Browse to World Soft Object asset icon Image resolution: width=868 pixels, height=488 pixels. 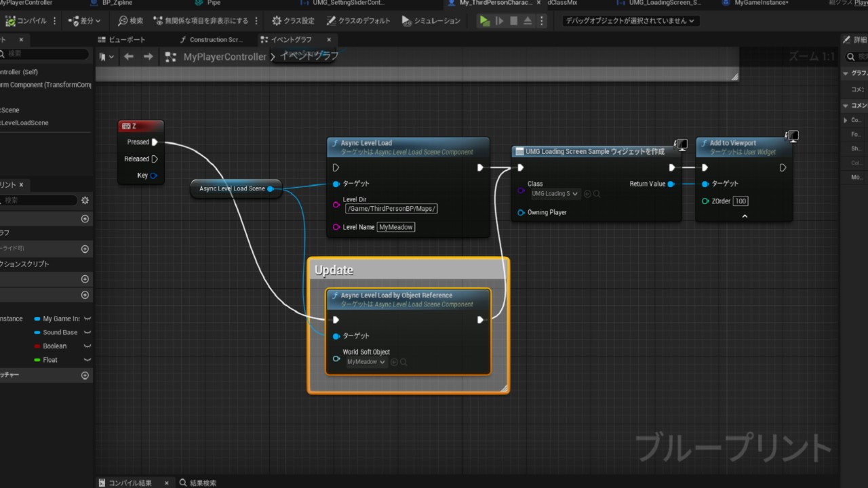pyautogui.click(x=403, y=363)
